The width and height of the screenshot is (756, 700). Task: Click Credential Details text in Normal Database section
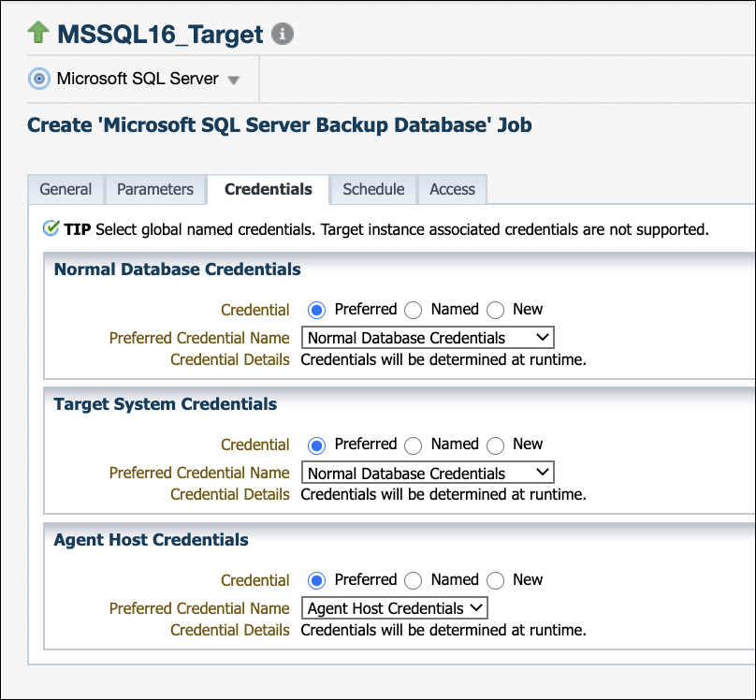pyautogui.click(x=443, y=359)
